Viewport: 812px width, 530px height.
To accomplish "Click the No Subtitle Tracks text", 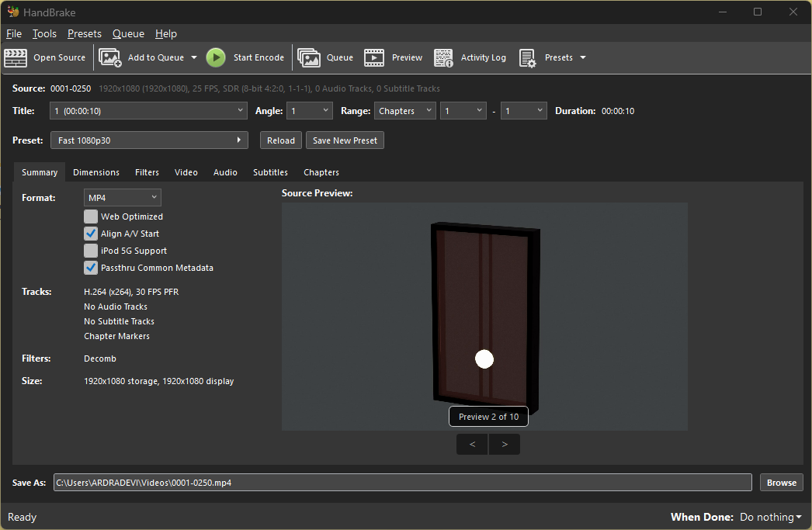I will coord(119,321).
